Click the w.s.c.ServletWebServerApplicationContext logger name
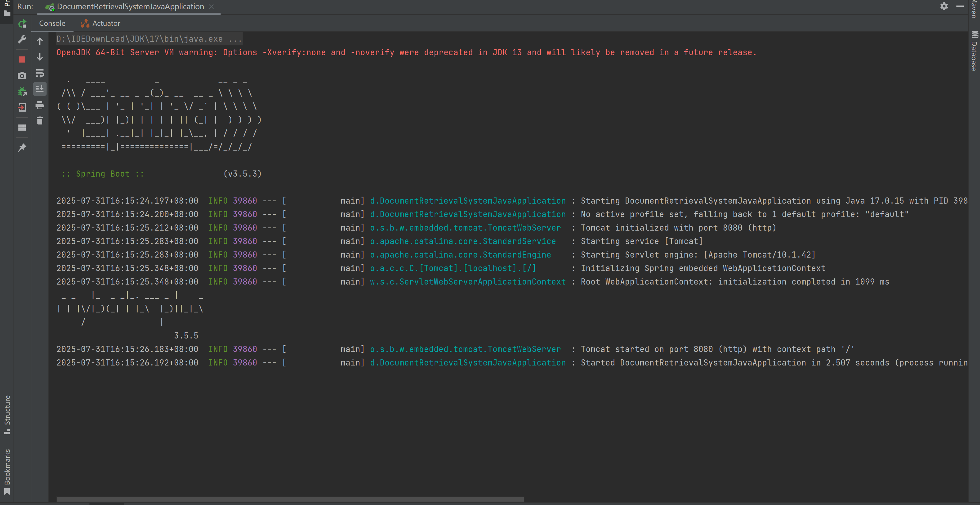The height and width of the screenshot is (505, 980). click(468, 282)
